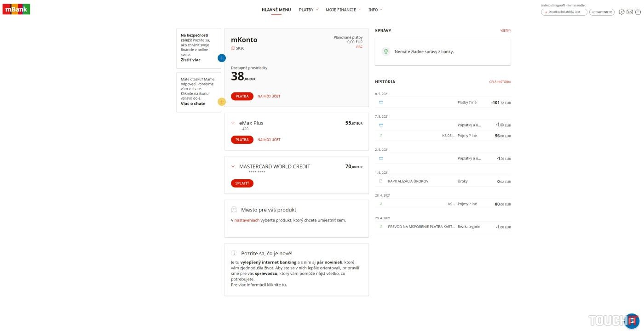Click the transfer icon of the 56,00 EUR income
Viewport: 644px width, 331px height.
(x=381, y=136)
